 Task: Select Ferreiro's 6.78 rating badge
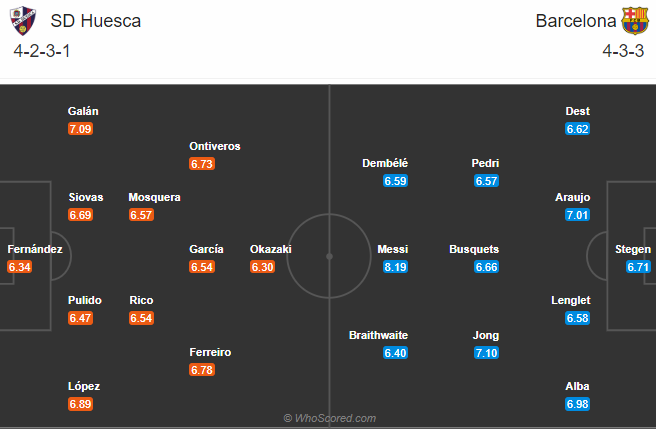[x=204, y=371]
